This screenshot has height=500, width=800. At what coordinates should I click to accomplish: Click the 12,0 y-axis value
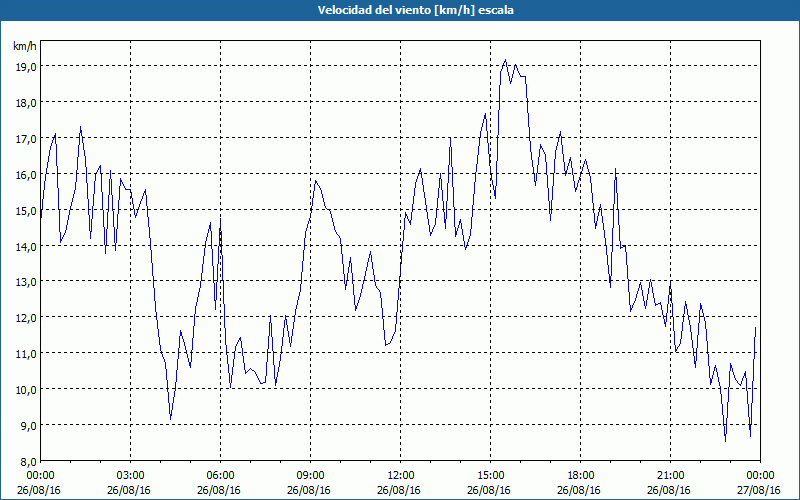click(x=25, y=317)
